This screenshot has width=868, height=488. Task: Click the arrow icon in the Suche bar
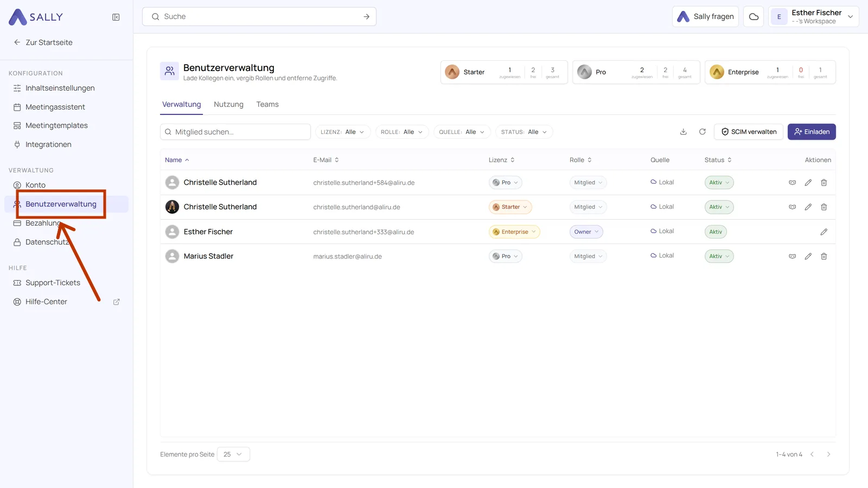(367, 17)
